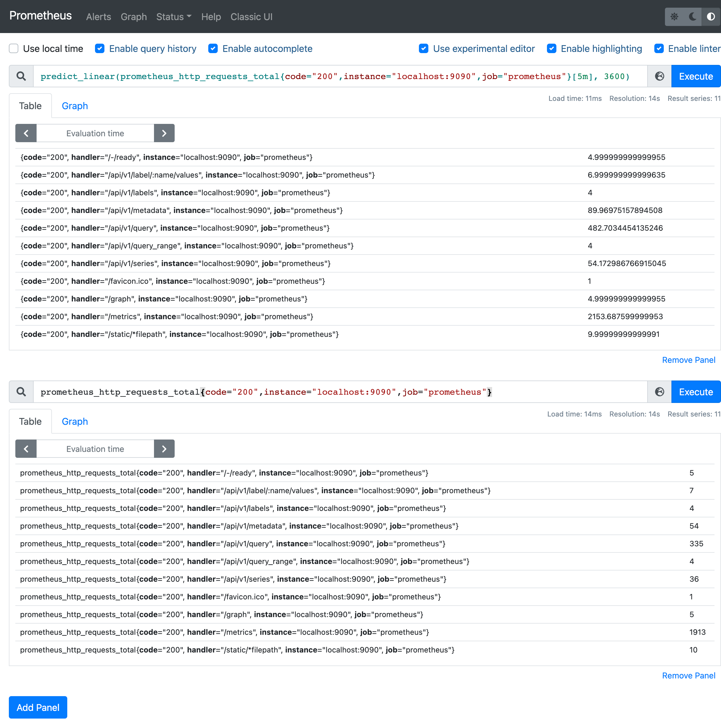Image resolution: width=721 pixels, height=728 pixels.
Task: Click second panel search magnifier icon
Action: 22,392
